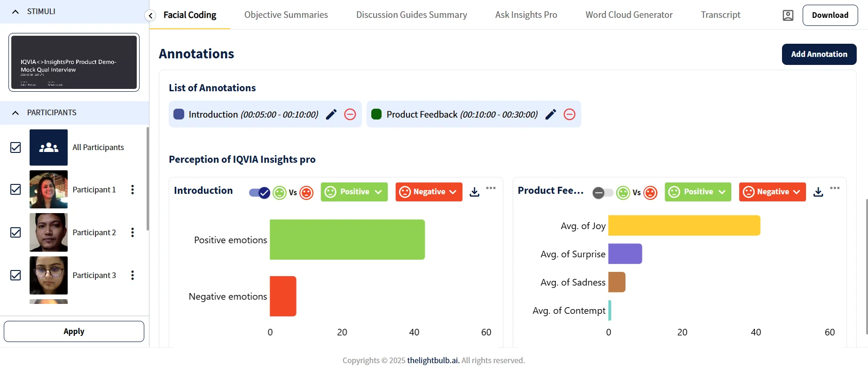Switch to the Word Cloud Generator tab
The height and width of the screenshot is (374, 868).
(x=629, y=15)
